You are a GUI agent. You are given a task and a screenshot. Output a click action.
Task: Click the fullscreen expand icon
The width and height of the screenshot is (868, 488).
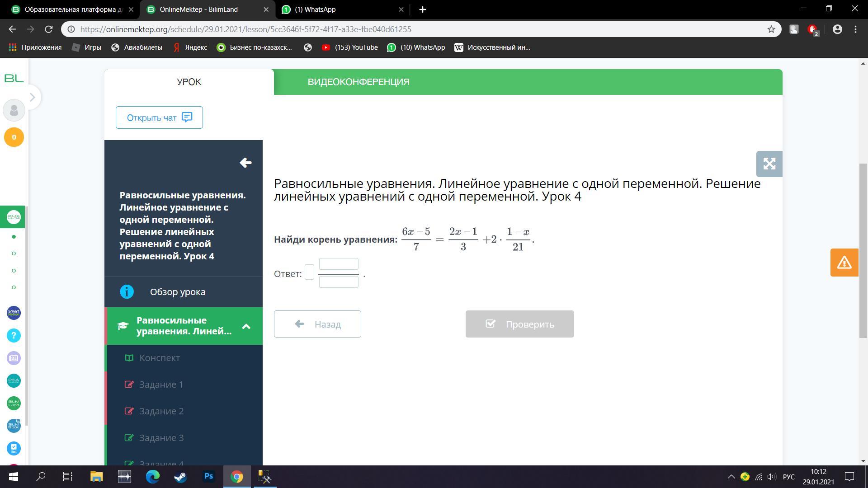tap(769, 164)
